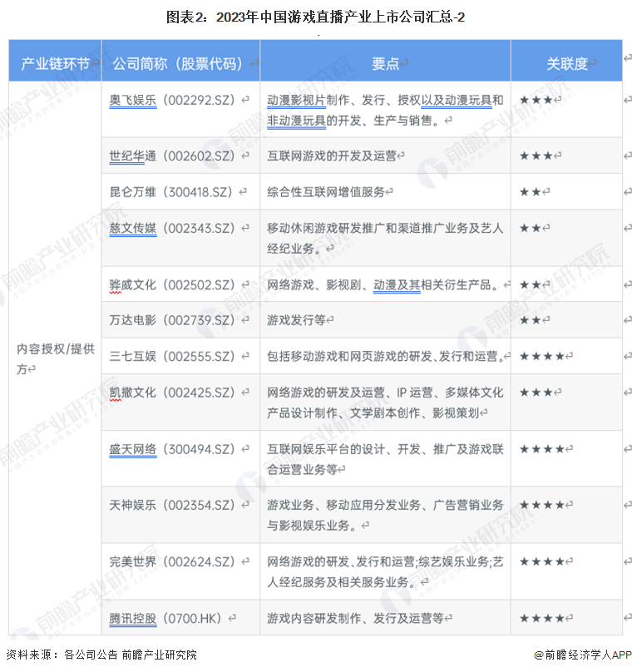Screen dimensions: 632x672
Task: Click the 游戏业务、移动应用分发业务 description
Action: (x=385, y=515)
